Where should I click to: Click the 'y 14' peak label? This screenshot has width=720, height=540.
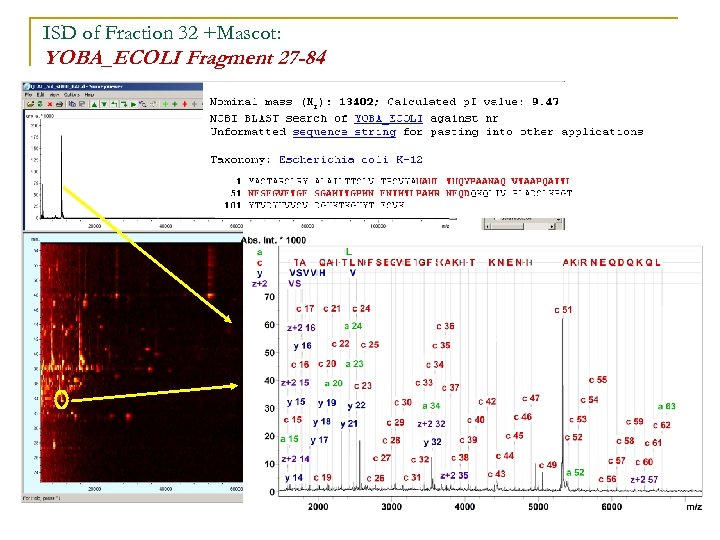point(294,478)
